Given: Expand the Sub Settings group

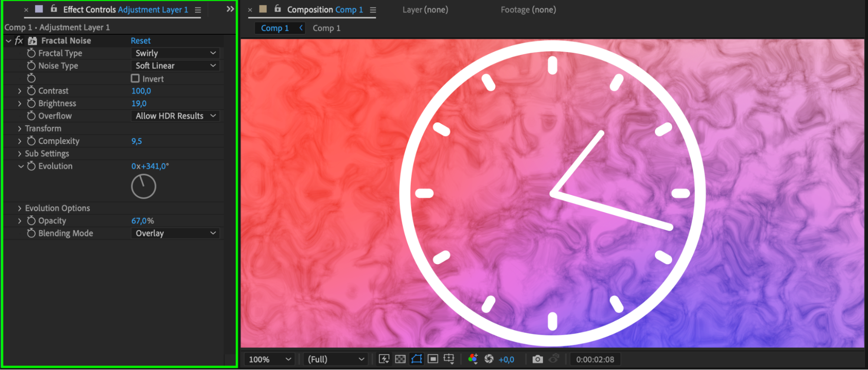Looking at the screenshot, I should (20, 154).
